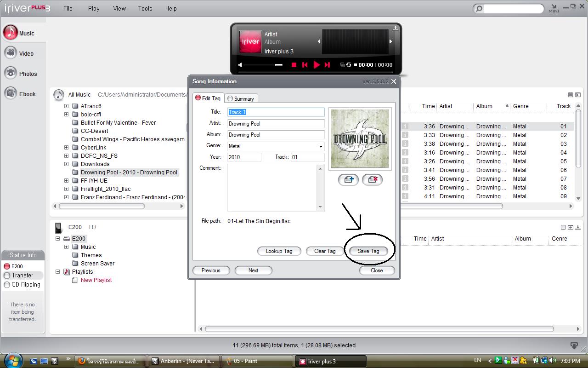The width and height of the screenshot is (588, 368).
Task: Click the repeat icon in the player
Action: pyautogui.click(x=349, y=65)
